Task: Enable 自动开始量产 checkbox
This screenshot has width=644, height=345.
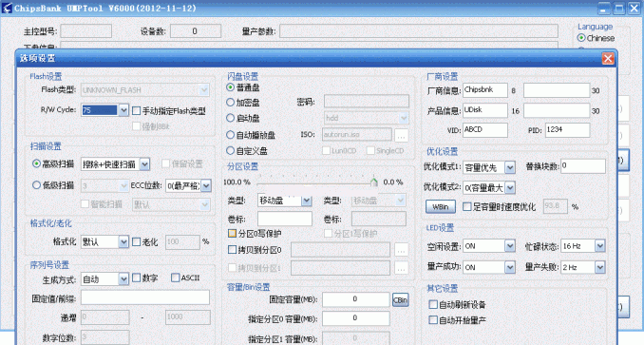Action: pos(433,320)
